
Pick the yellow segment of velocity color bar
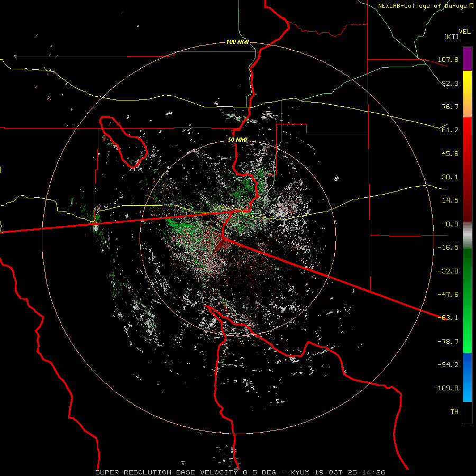pos(467,94)
